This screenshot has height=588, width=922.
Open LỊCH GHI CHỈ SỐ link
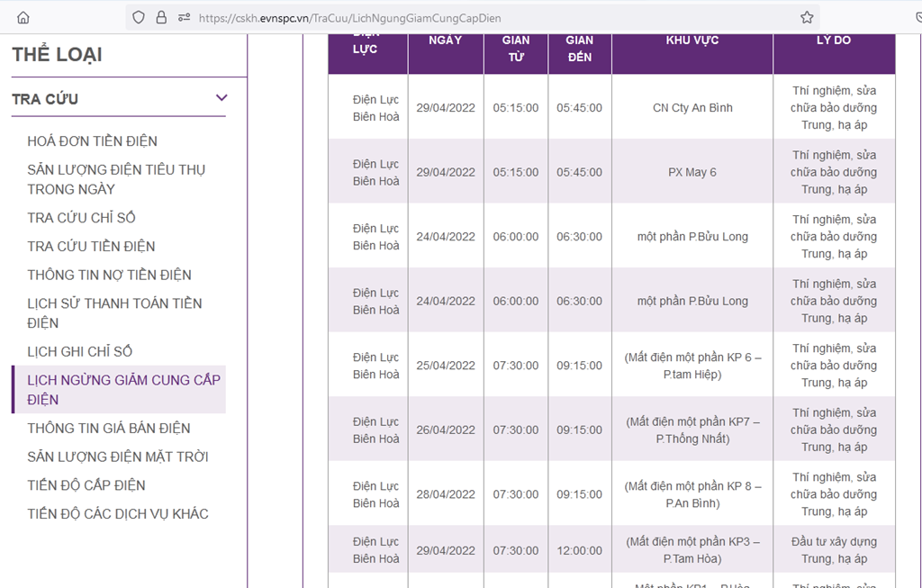tap(80, 351)
